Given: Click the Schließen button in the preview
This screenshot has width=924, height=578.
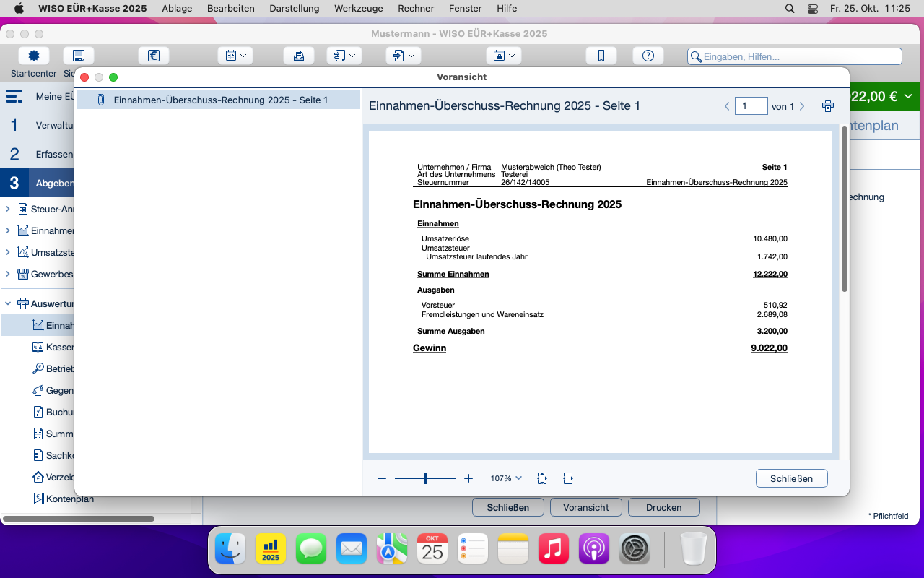Looking at the screenshot, I should coord(792,478).
